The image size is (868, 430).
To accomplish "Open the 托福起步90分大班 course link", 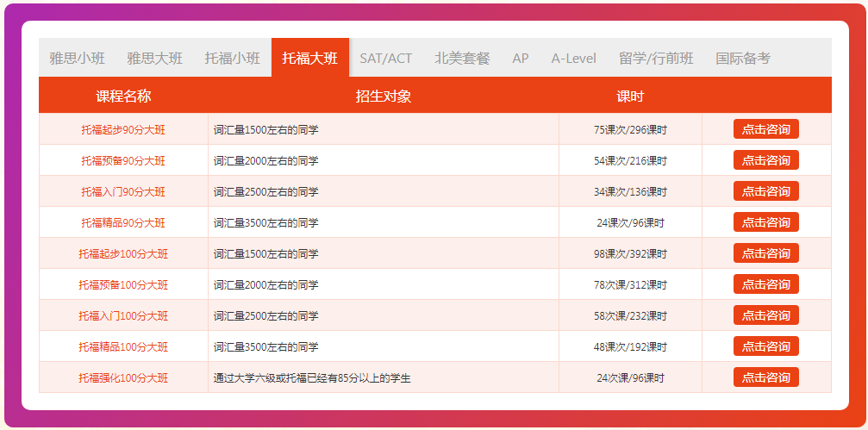I will (x=123, y=130).
